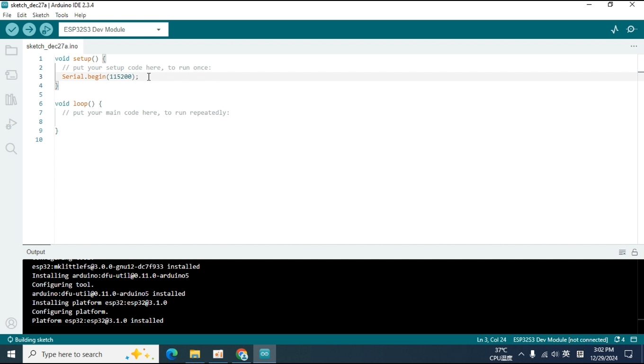Click the Verify sketch checkmark button
Screen dimensions: 644x364
coord(12,29)
